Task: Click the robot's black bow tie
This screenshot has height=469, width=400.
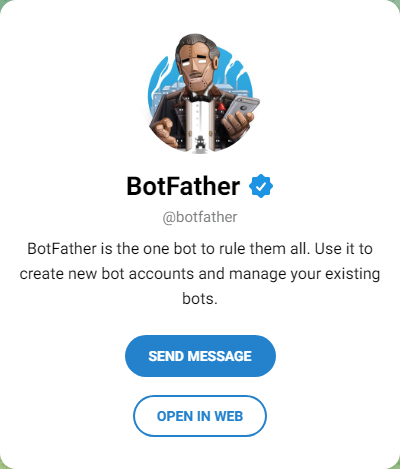Action: tap(200, 96)
